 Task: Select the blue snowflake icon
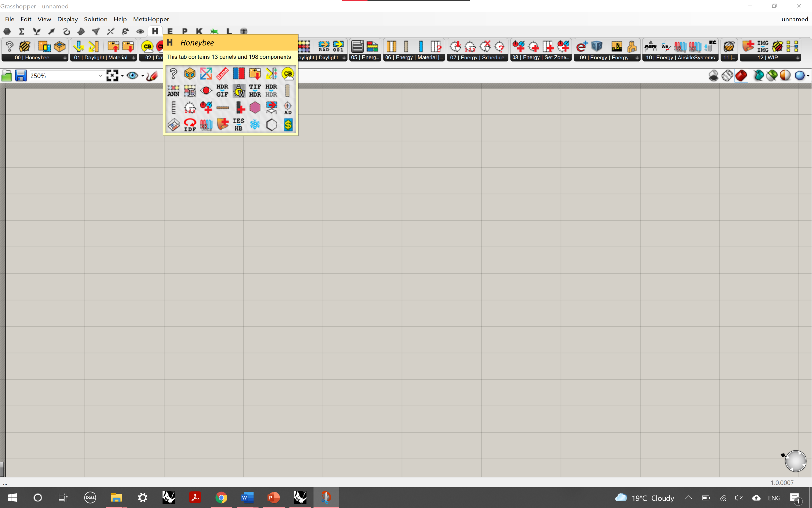(255, 125)
